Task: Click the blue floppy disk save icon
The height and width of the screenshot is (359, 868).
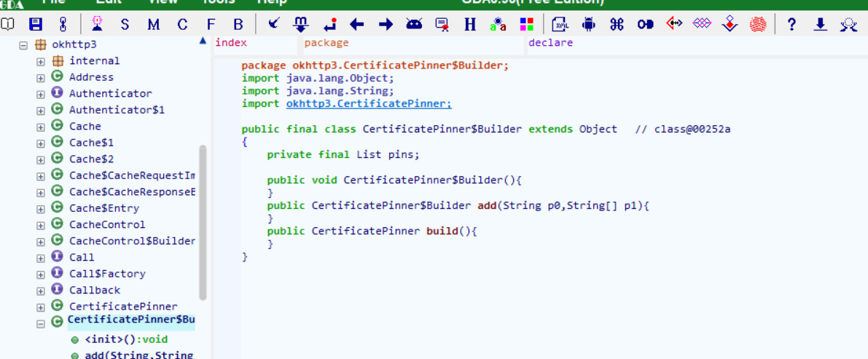Action: (x=36, y=24)
